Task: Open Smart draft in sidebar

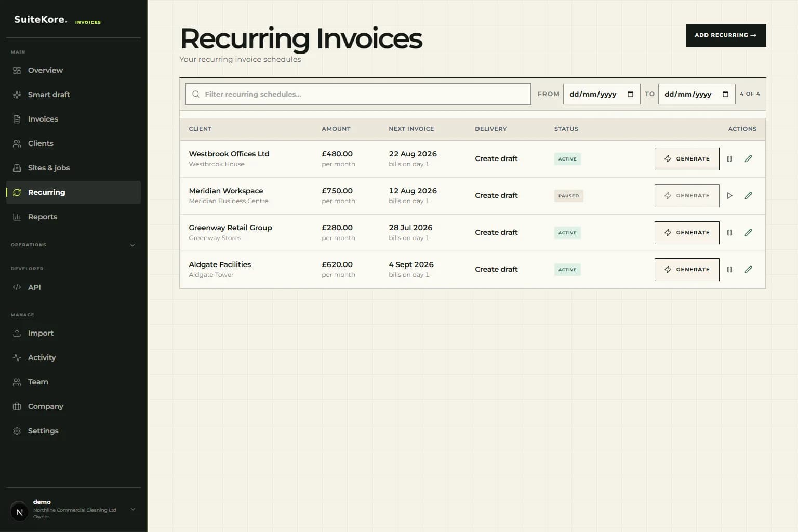Action: [x=73, y=95]
